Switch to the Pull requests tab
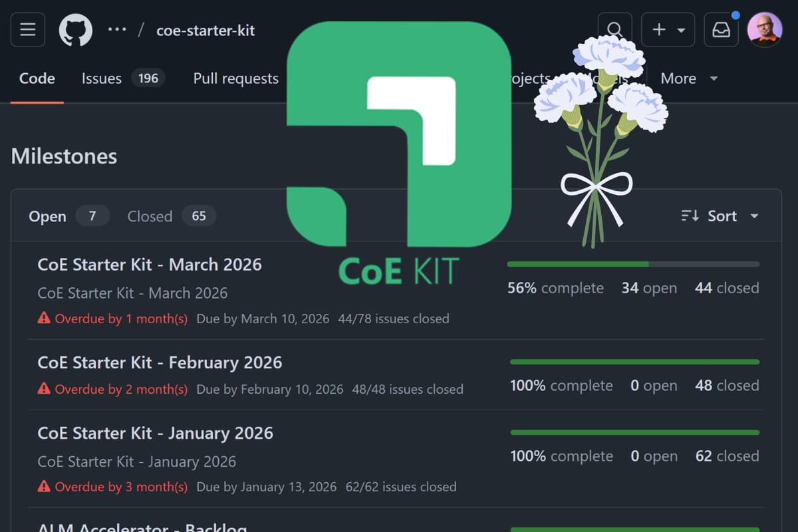The image size is (798, 532). pos(235,78)
